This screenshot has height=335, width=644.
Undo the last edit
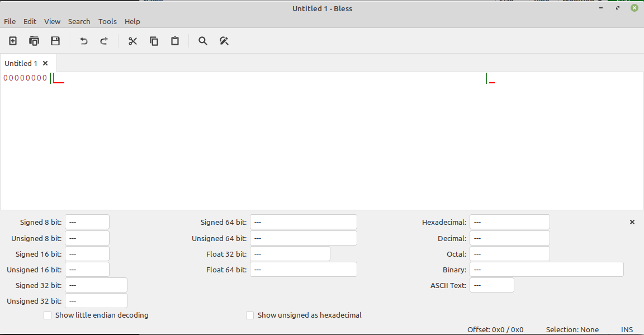[x=83, y=41]
